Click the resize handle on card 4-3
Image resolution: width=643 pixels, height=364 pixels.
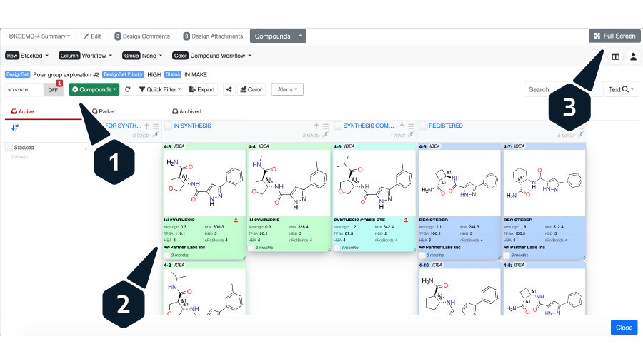[244, 258]
